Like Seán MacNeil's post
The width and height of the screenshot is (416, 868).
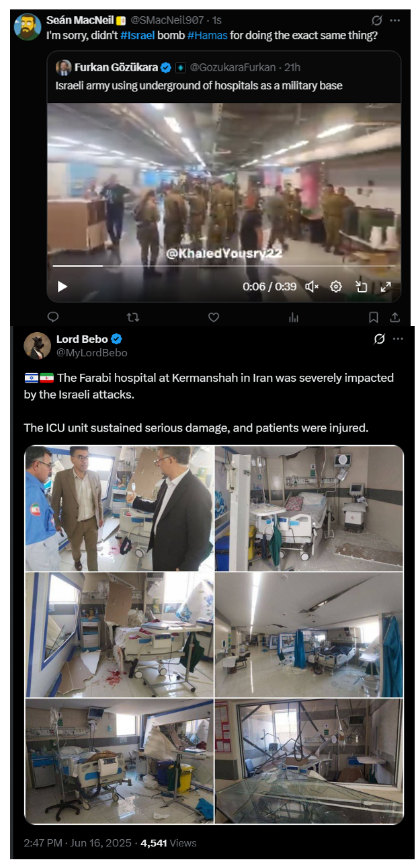click(x=214, y=317)
